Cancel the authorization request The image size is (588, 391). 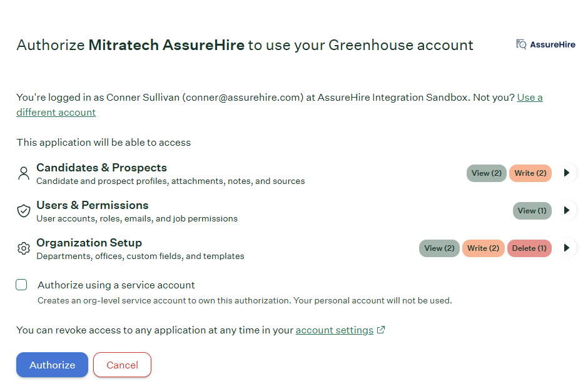tap(122, 365)
